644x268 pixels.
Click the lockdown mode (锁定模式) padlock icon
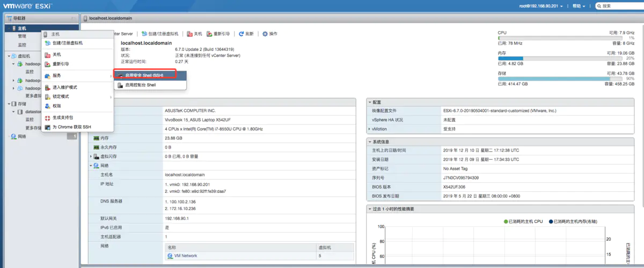[x=47, y=96]
